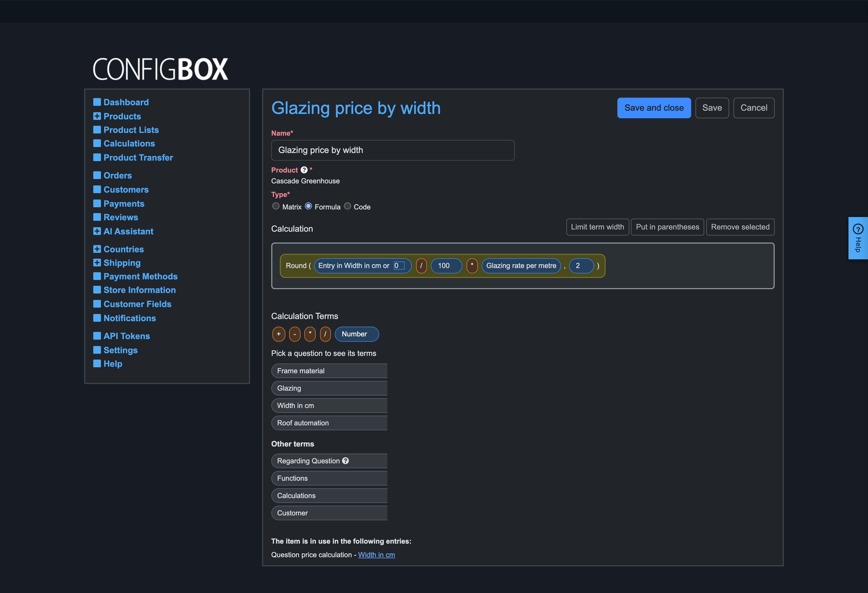
Task: Click the multiply operator in Calculation Terms
Action: (310, 334)
